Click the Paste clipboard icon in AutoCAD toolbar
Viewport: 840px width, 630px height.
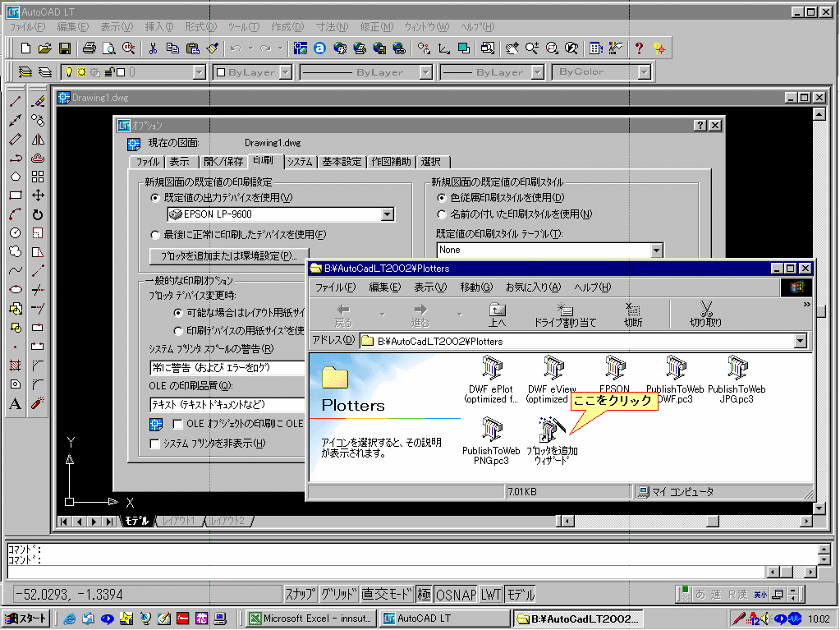coord(192,48)
